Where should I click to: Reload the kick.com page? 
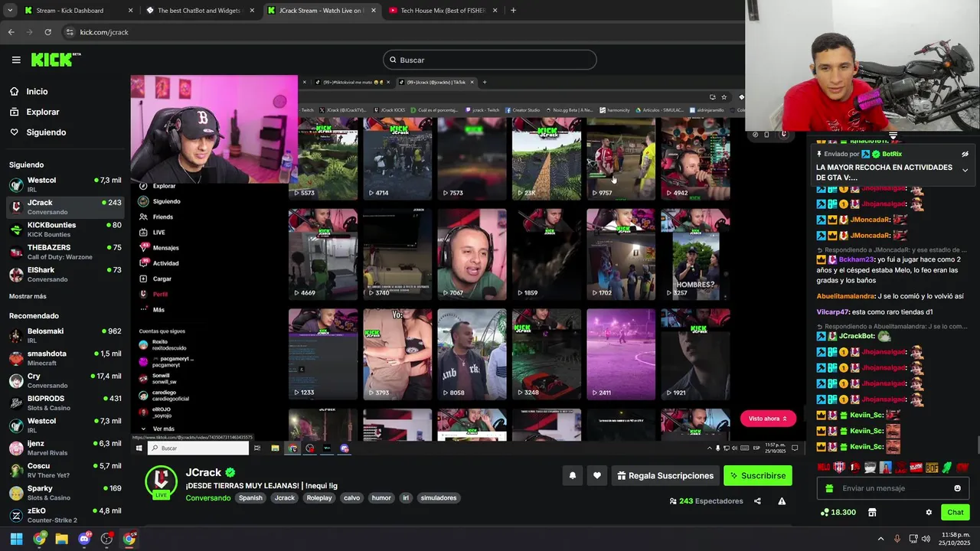click(47, 32)
